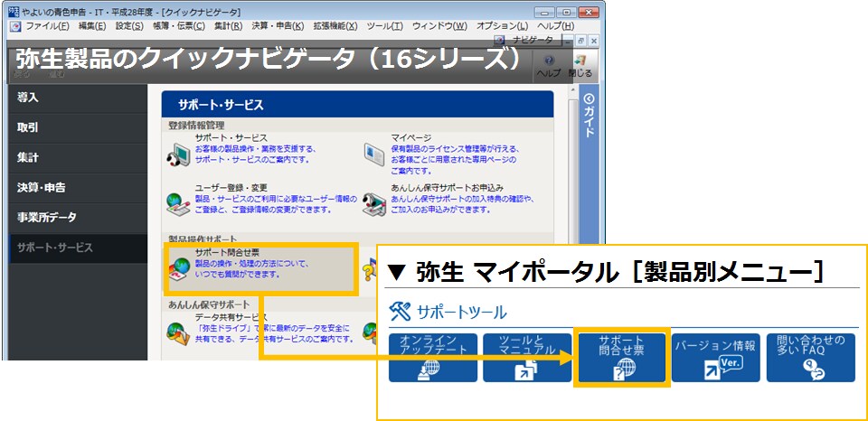The image size is (868, 421).
Task: Click the 登録情報管理 section header
Action: 196,125
